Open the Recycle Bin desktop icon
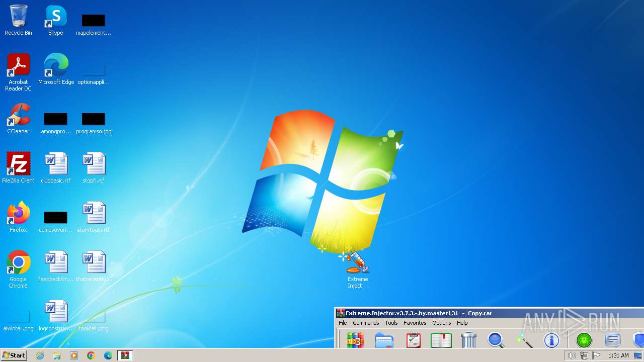This screenshot has width=644, height=362. pos(18,20)
